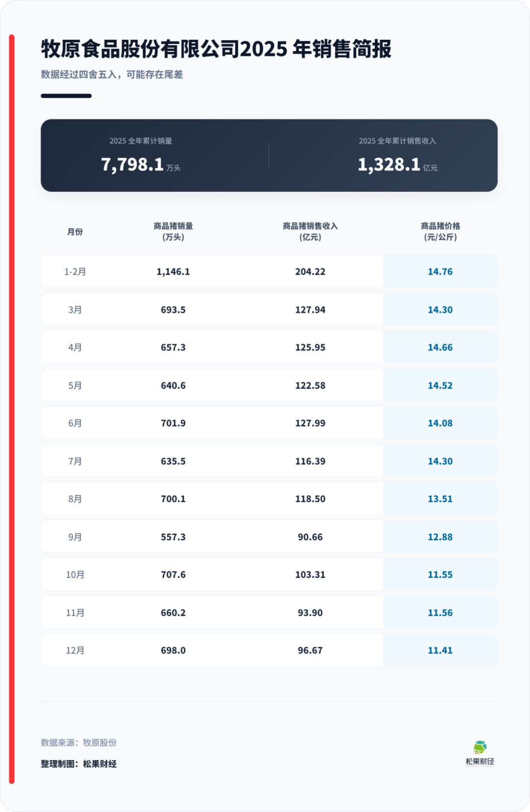Click the red vertical accent bar
Viewport: 530px width, 812px height.
click(12, 407)
